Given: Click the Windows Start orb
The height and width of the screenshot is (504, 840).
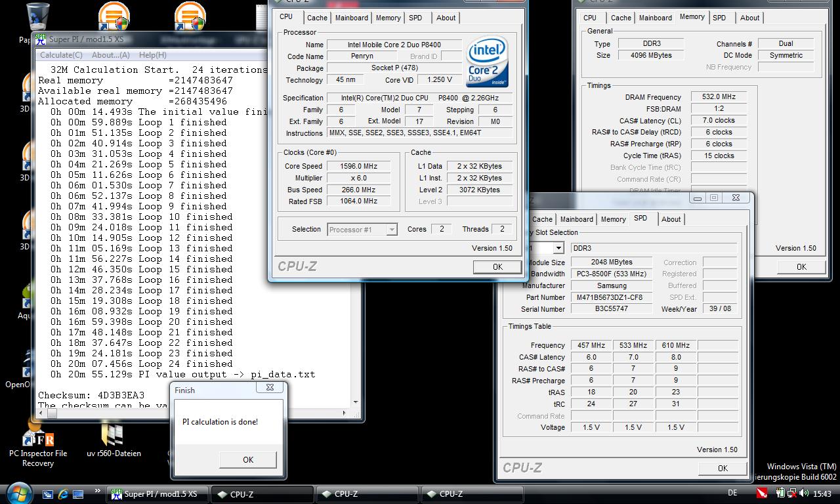Looking at the screenshot, I should click(x=18, y=493).
